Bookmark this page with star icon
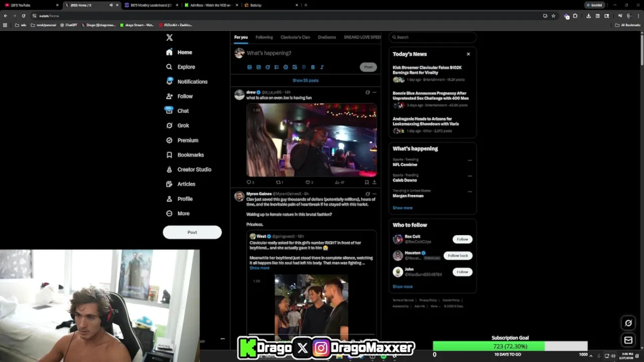 point(553,16)
